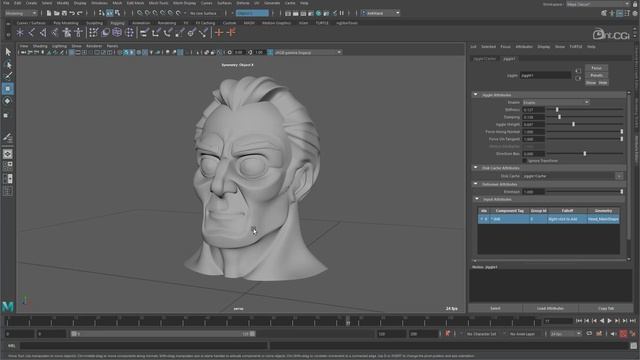Adjust the Stiffness slider handle
Screen dimensions: 640x360
557,110
